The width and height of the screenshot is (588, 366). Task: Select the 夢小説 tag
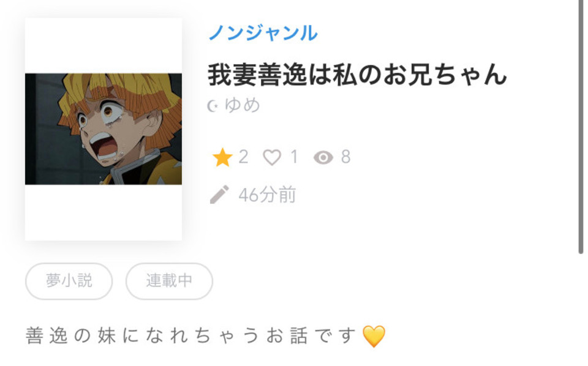point(69,281)
